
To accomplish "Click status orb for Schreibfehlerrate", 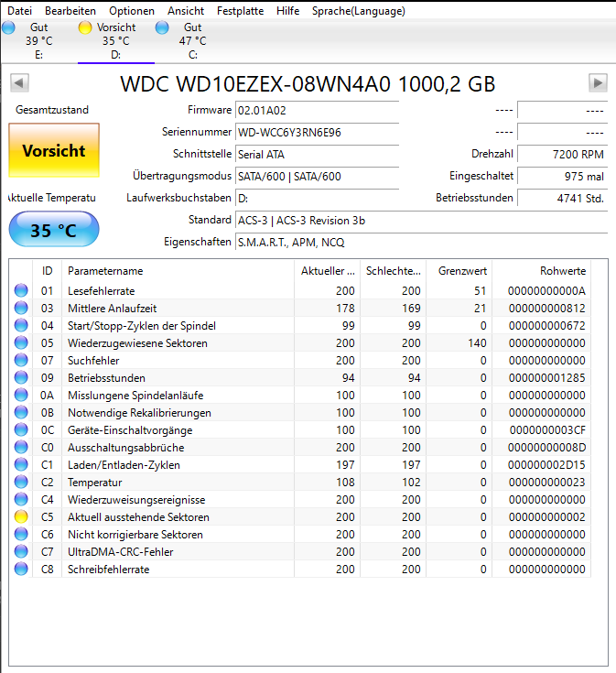I will pos(21,569).
